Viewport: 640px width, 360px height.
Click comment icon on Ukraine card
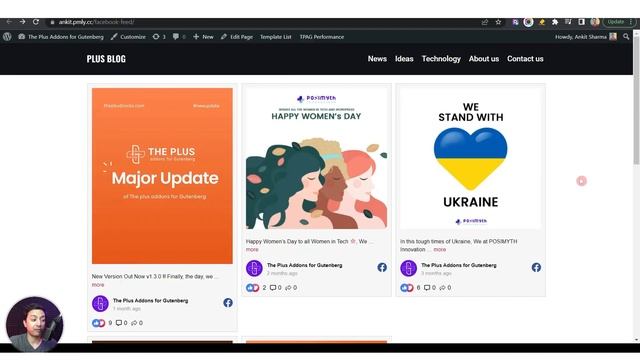(x=427, y=288)
